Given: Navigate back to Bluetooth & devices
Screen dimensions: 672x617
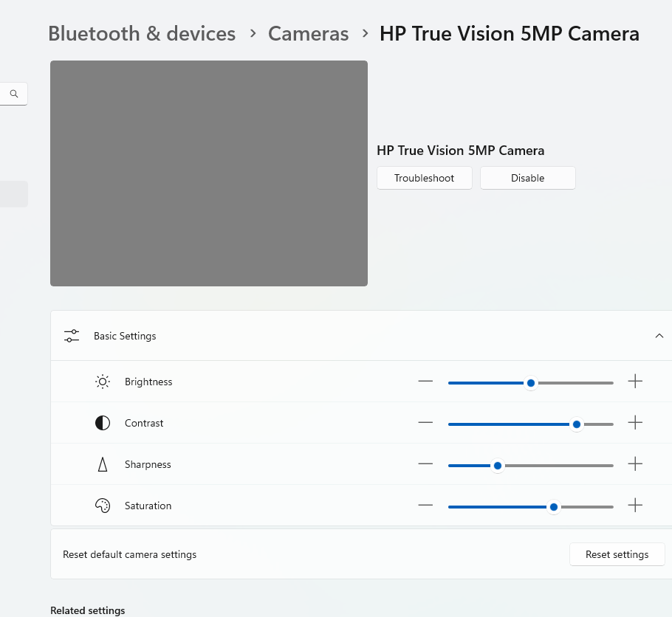Looking at the screenshot, I should (x=141, y=33).
